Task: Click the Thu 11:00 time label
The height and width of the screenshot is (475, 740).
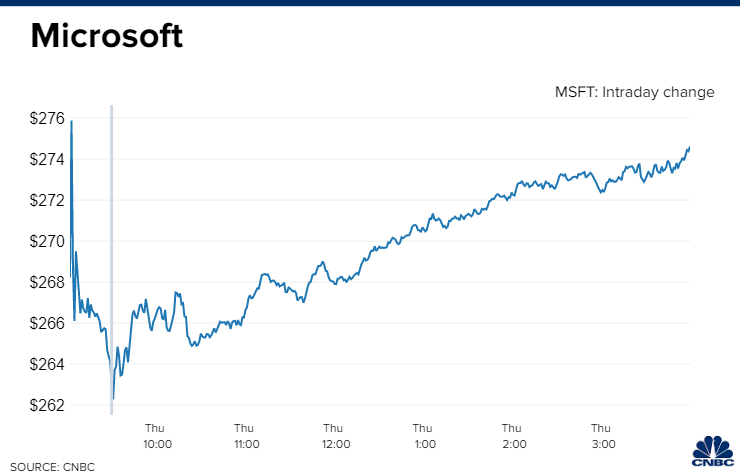Action: 247,435
